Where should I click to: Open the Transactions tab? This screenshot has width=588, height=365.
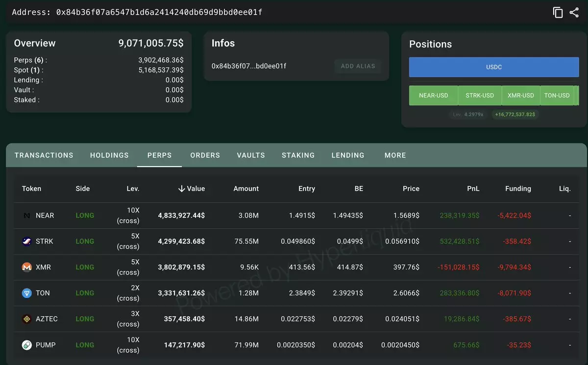[x=44, y=155]
